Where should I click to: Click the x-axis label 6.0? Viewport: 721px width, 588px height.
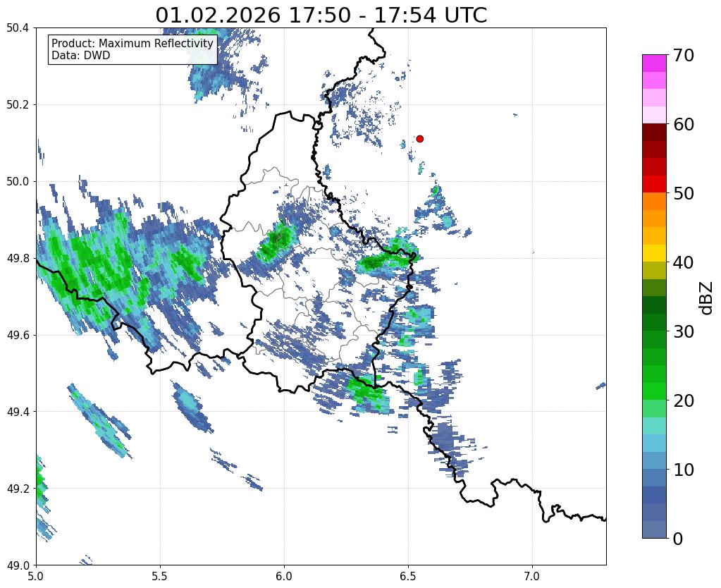(284, 576)
